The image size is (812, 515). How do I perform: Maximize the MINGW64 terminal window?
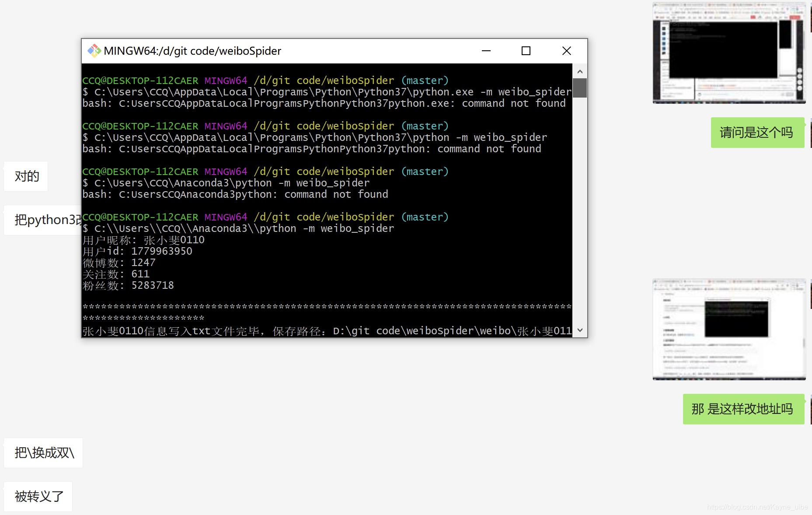[526, 51]
